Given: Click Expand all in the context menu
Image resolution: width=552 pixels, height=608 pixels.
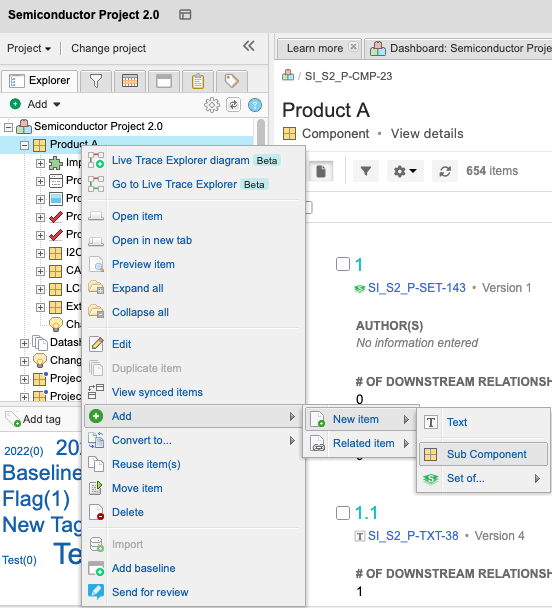Looking at the screenshot, I should (x=138, y=288).
